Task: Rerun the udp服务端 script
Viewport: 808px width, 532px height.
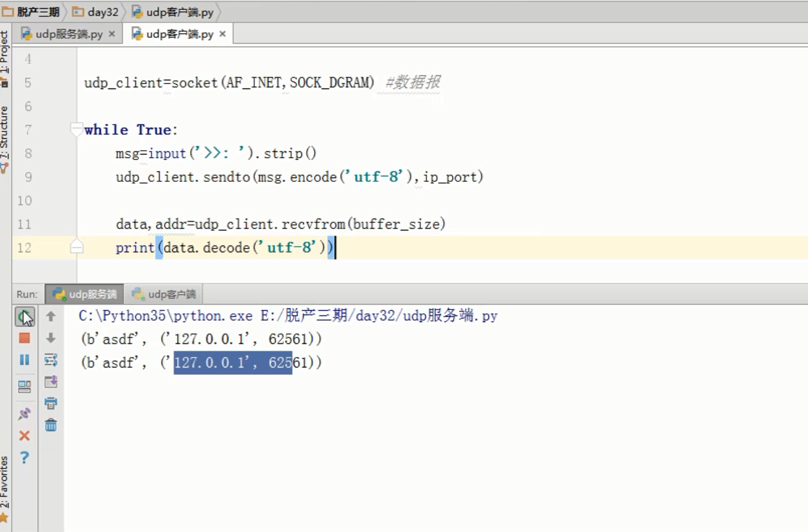Action: tap(24, 317)
